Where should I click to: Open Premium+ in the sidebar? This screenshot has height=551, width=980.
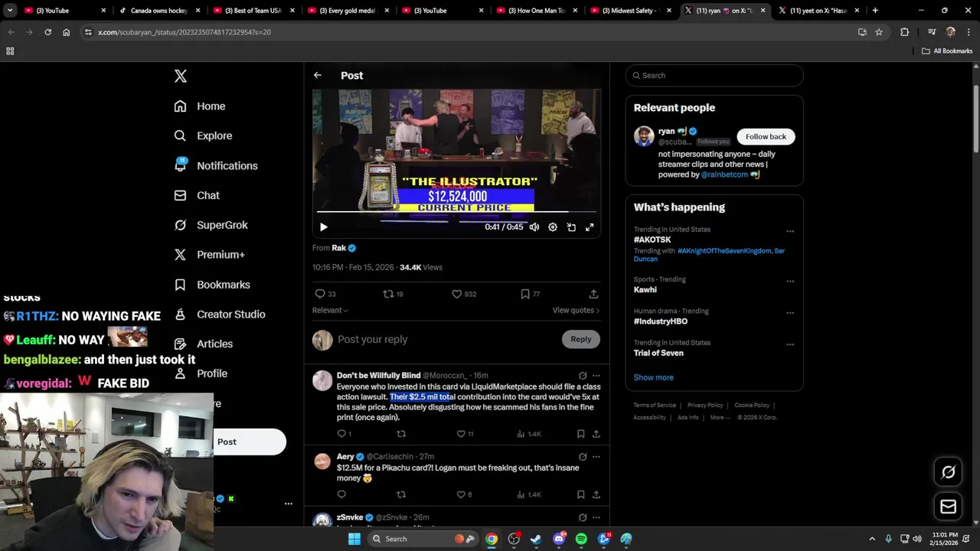[209, 255]
